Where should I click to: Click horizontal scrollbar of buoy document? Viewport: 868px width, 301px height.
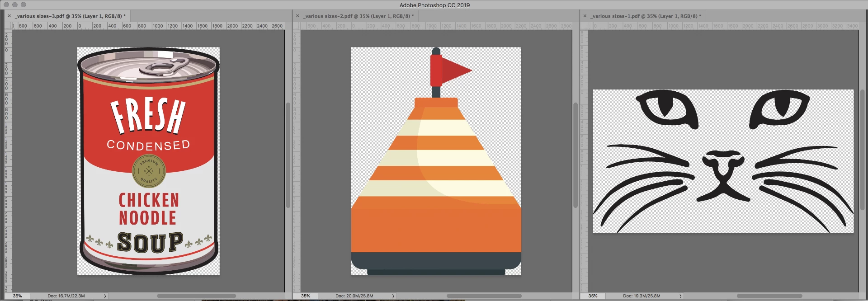(484, 296)
